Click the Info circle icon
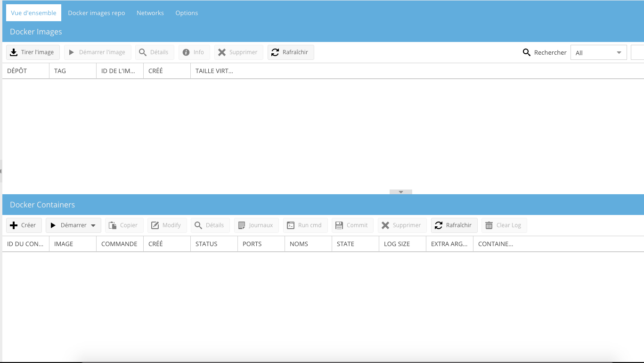 (x=186, y=52)
